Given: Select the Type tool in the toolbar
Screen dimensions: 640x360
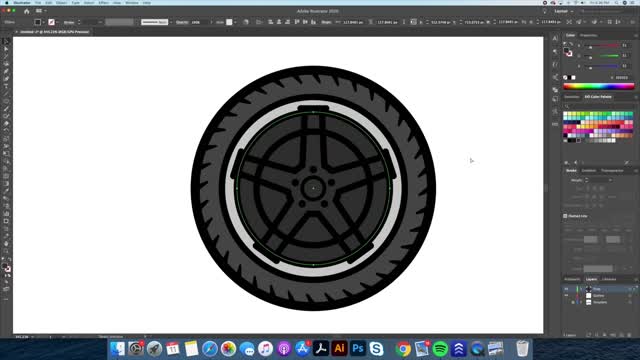Looking at the screenshot, I should coord(6,87).
